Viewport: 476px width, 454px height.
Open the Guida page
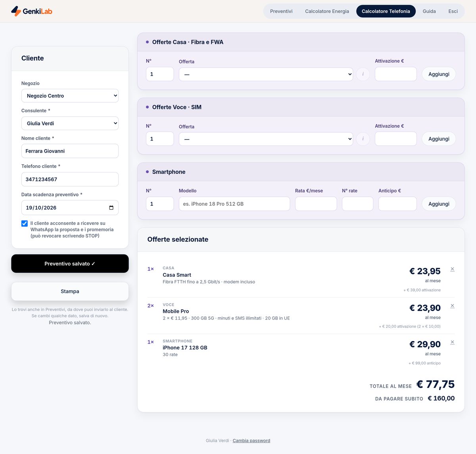click(429, 11)
